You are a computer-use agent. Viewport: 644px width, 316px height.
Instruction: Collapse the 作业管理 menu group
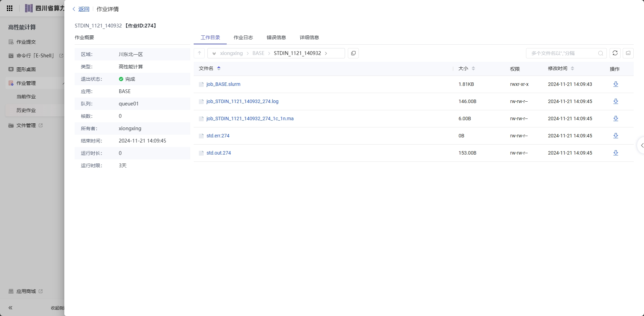[x=63, y=83]
